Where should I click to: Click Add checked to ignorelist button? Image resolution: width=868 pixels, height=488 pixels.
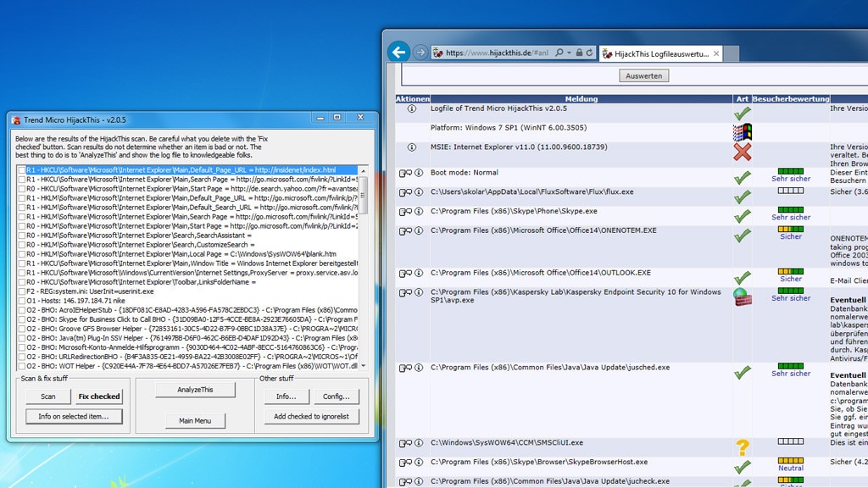click(x=311, y=416)
